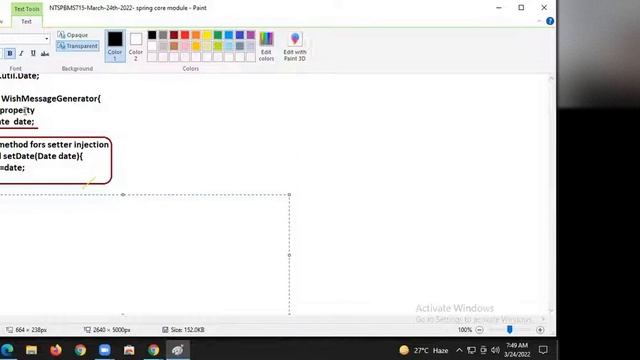640x360 pixels.
Task: Click 'method fors setter injection' text
Action: click(54, 144)
